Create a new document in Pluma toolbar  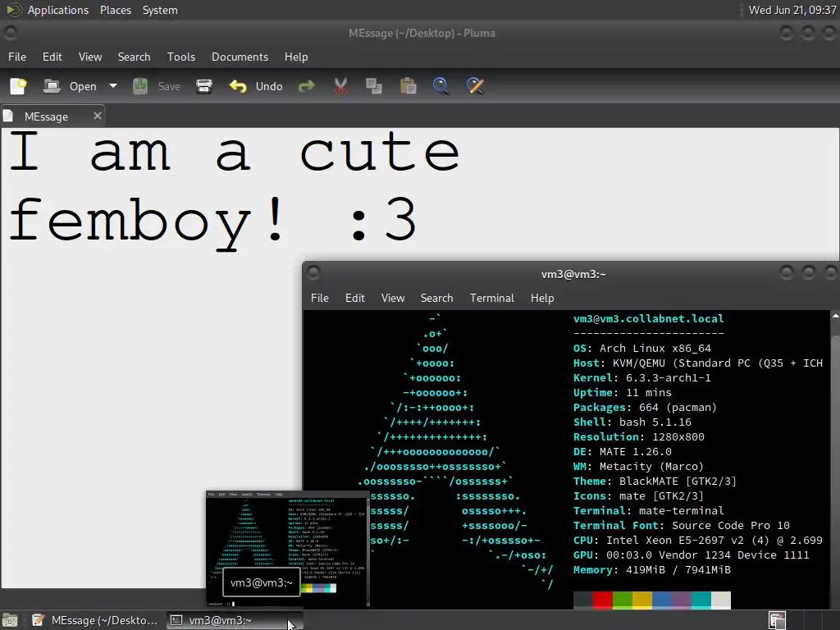coord(18,86)
